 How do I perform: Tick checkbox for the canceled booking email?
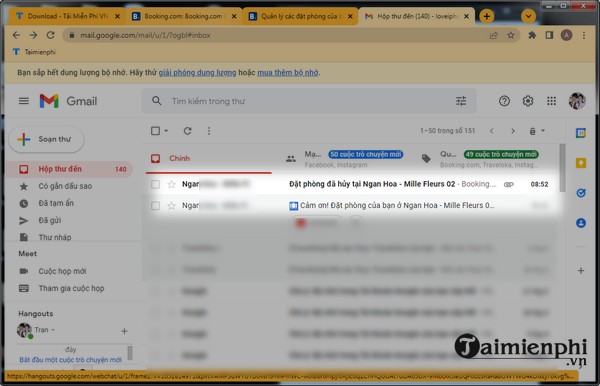155,184
